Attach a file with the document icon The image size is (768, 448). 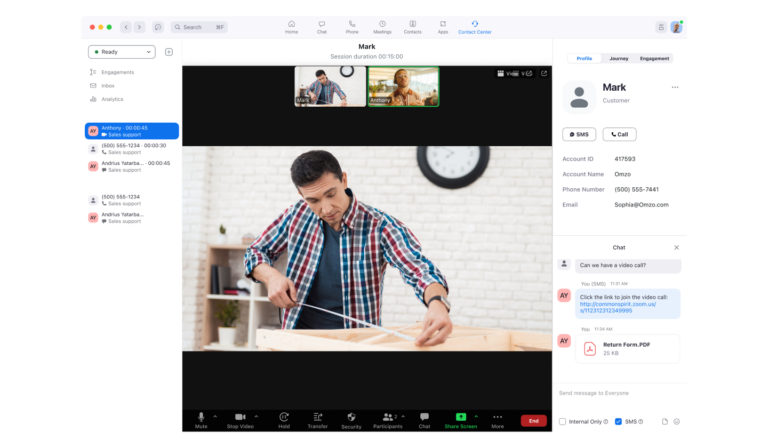665,422
